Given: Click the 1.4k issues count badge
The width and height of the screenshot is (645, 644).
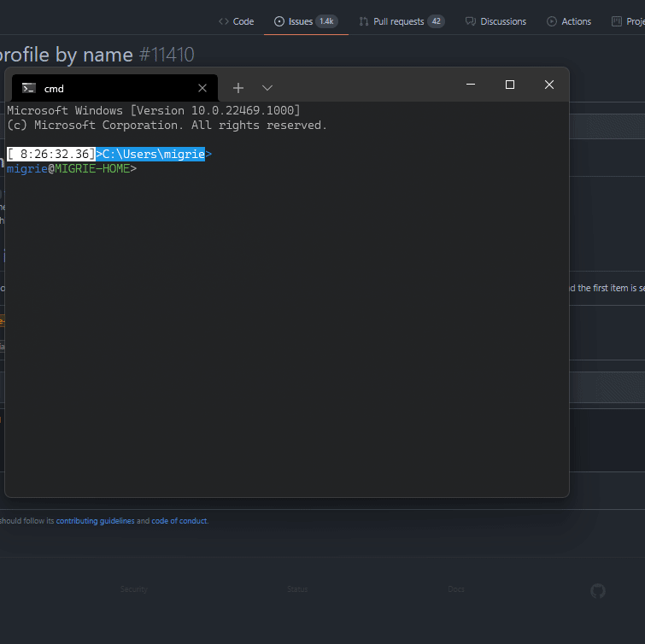Looking at the screenshot, I should (326, 21).
